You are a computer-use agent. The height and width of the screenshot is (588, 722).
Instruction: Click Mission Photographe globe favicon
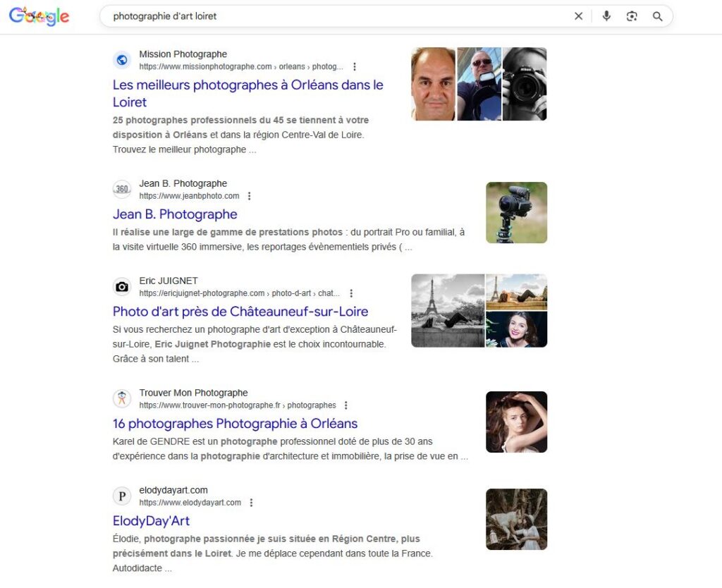[122, 60]
